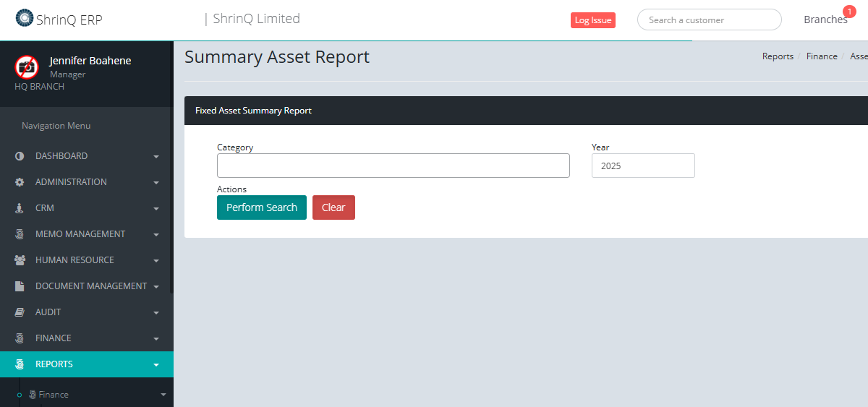The image size is (868, 407).
Task: Click the Document Management file icon
Action: pos(20,286)
